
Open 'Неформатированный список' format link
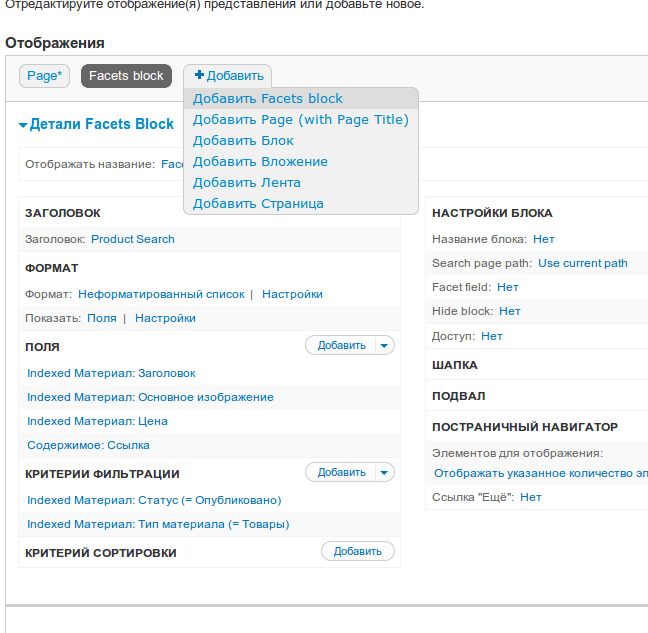point(161,294)
